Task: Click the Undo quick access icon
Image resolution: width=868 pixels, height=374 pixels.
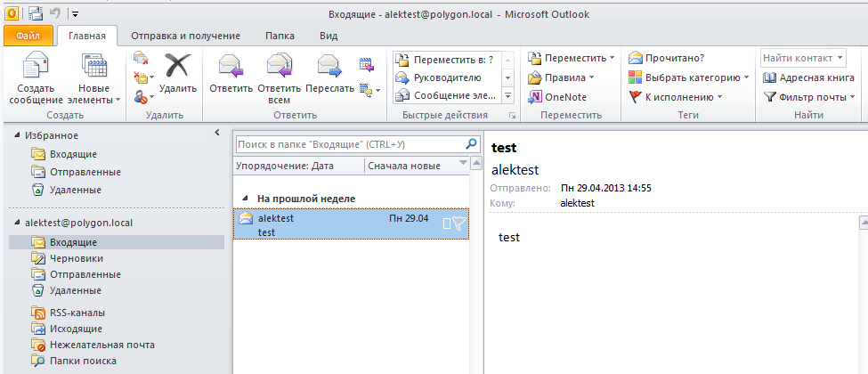Action: 55,12
